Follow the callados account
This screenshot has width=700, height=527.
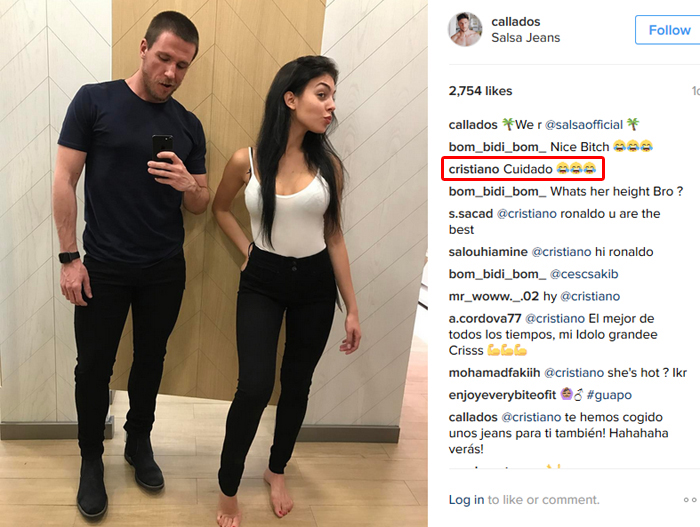point(668,30)
